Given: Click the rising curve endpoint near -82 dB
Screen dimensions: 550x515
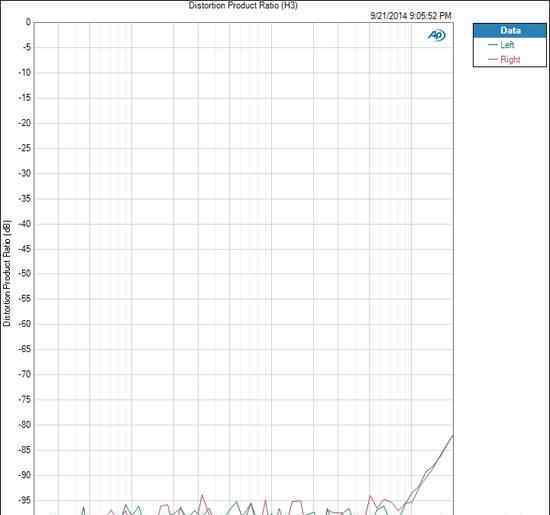Looking at the screenshot, I should [452, 435].
